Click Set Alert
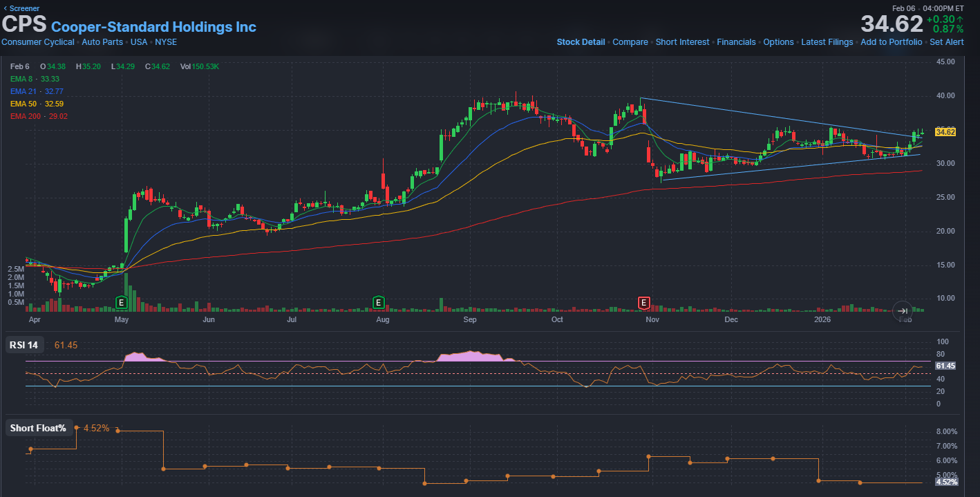This screenshot has width=980, height=497. click(x=947, y=42)
